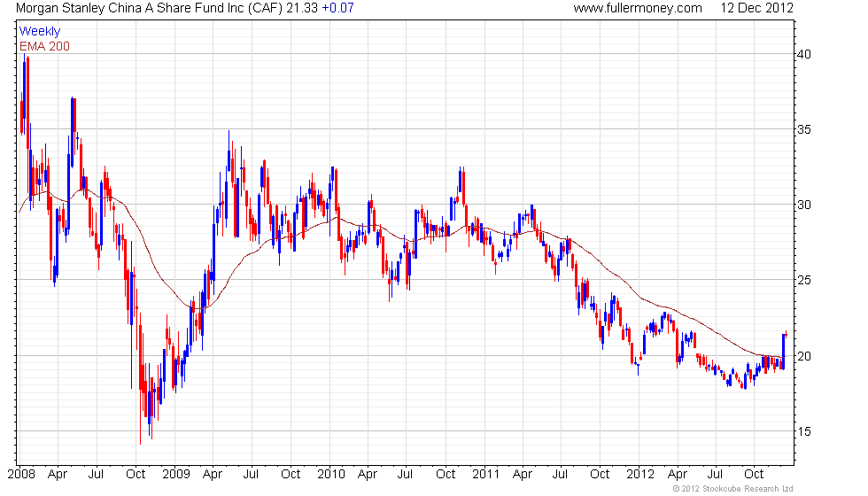The width and height of the screenshot is (868, 496).
Task: Click the '2008' year label on time axis
Action: [x=21, y=475]
